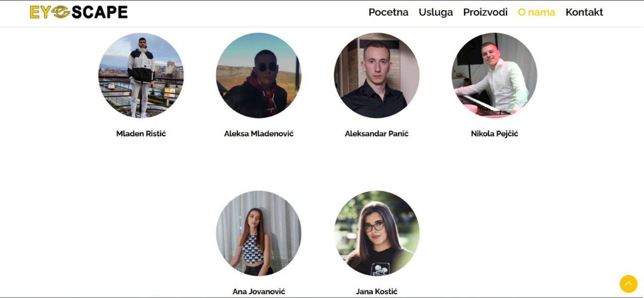Open the Proizvodi navigation link
The height and width of the screenshot is (298, 644).
(x=486, y=12)
